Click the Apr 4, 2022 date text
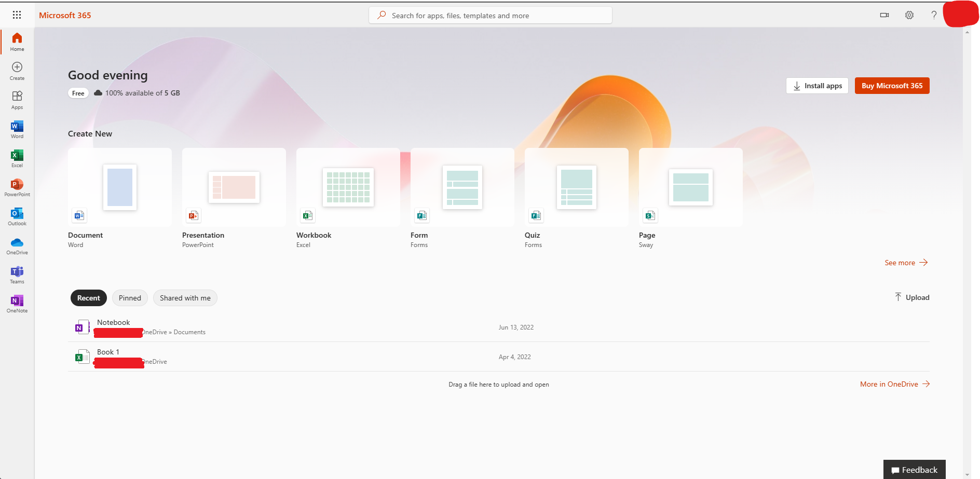Image resolution: width=980 pixels, height=479 pixels. (x=514, y=357)
